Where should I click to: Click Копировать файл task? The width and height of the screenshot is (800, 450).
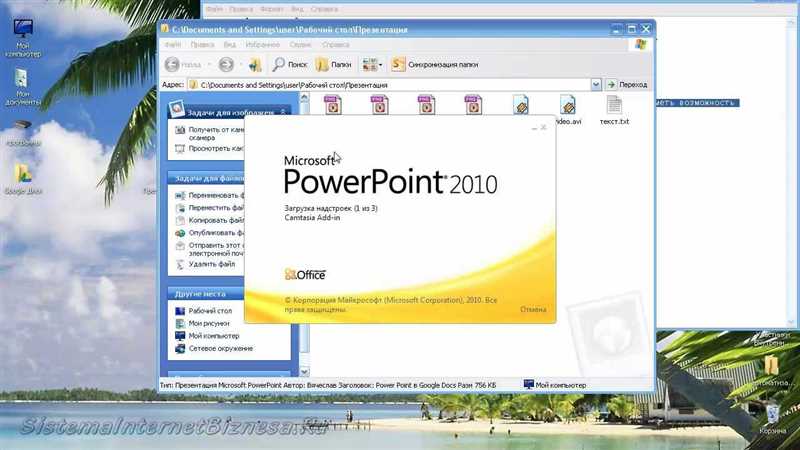(210, 220)
